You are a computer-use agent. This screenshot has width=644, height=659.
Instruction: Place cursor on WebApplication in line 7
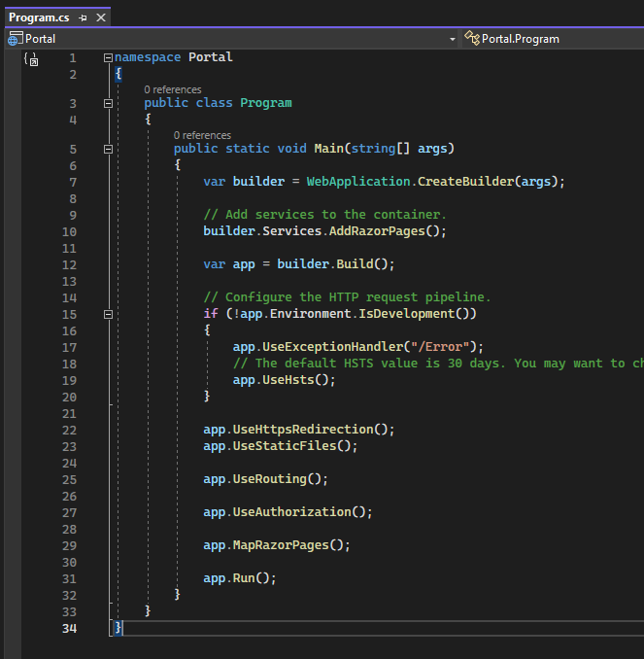coord(358,182)
